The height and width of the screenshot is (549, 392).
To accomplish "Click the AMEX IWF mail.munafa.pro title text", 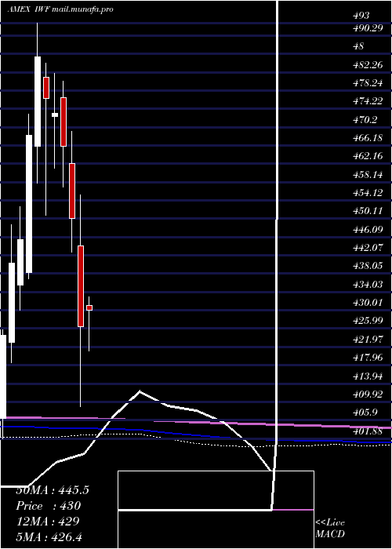I will pos(60,9).
